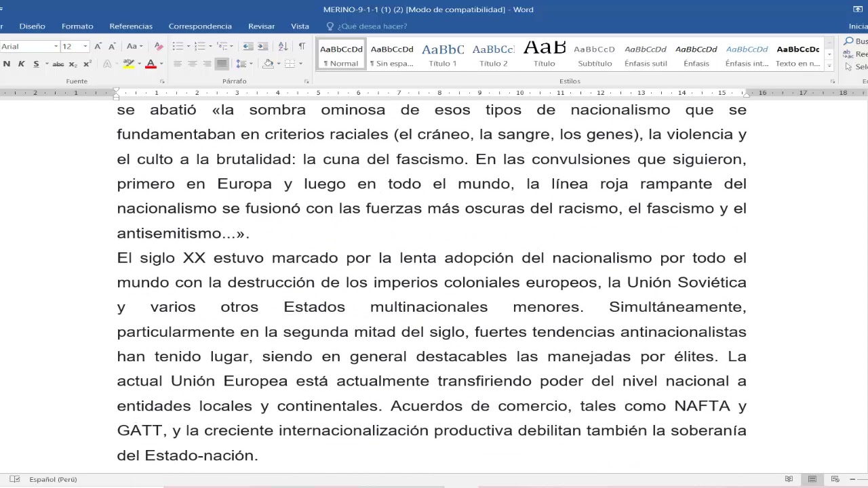Open the highlight color dropdown arrow

(x=139, y=64)
